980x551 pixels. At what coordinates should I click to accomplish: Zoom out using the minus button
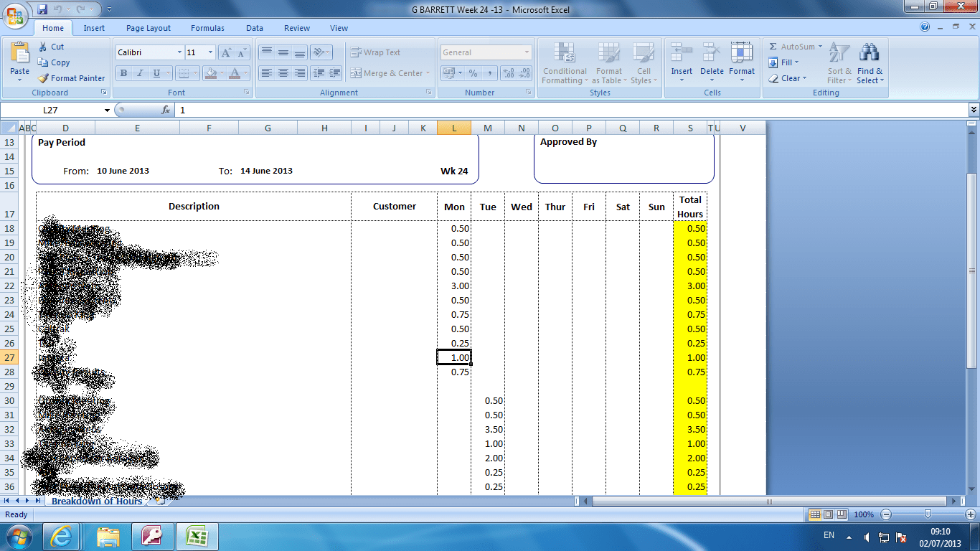887,514
